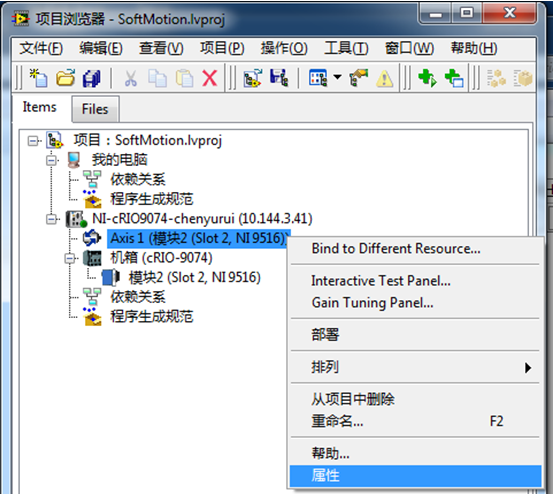Click the Find project items icon
The image size is (554, 494).
pos(359,78)
